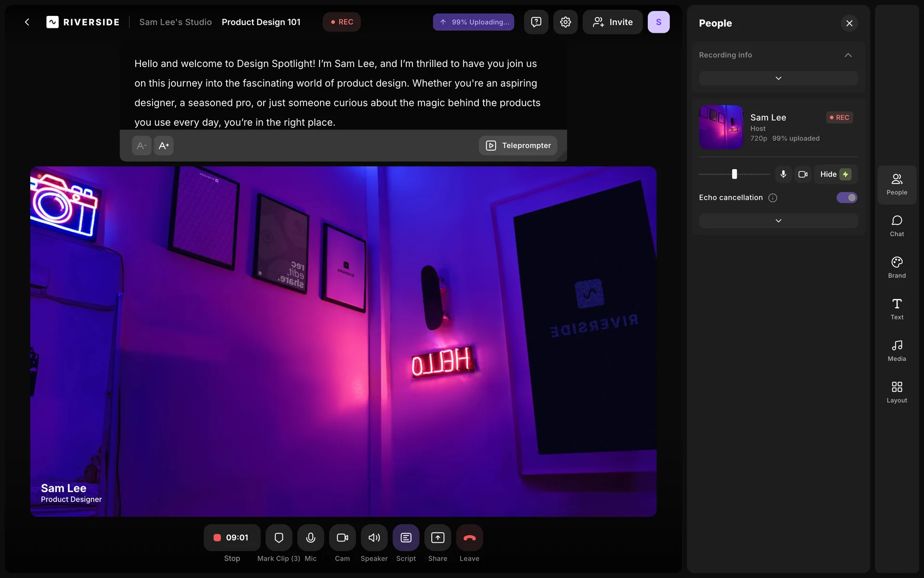
Task: Toggle Echo cancellation switch
Action: pos(847,197)
